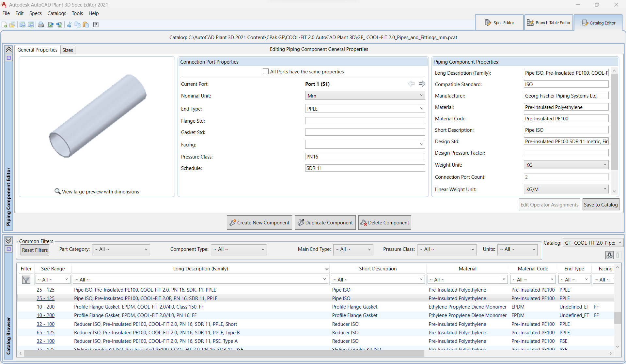
Task: Click the Print toolbar icon
Action: click(41, 25)
